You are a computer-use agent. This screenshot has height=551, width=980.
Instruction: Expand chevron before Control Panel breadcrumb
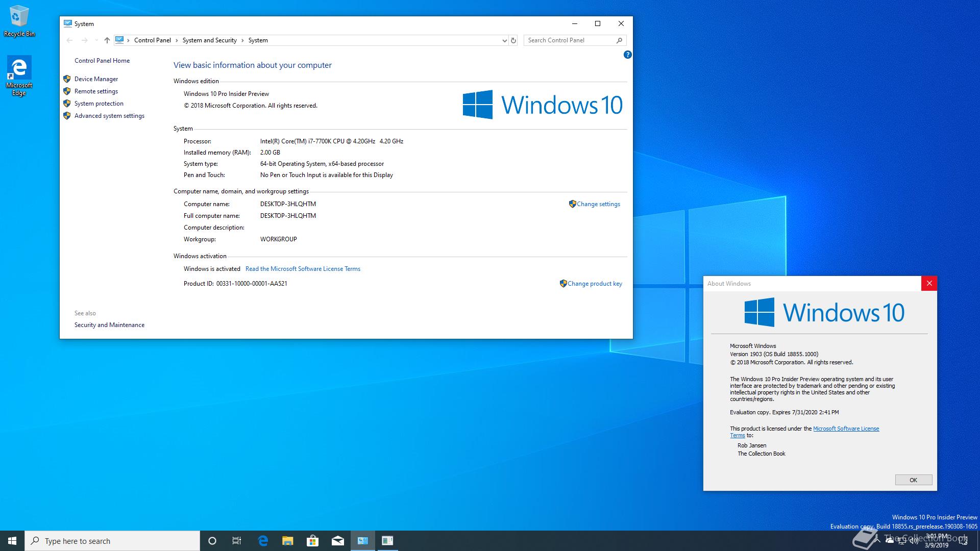[129, 40]
